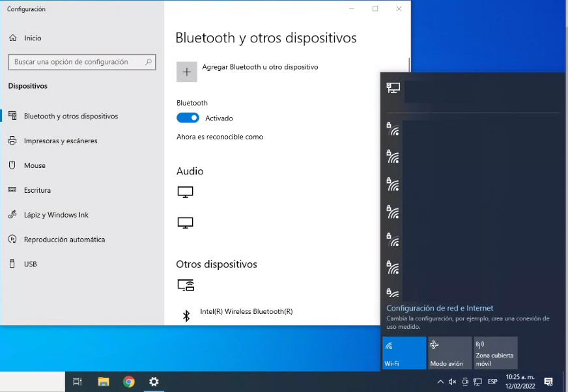Click the search magnifier icon in settings
Screen dimensions: 568x392
tap(148, 62)
